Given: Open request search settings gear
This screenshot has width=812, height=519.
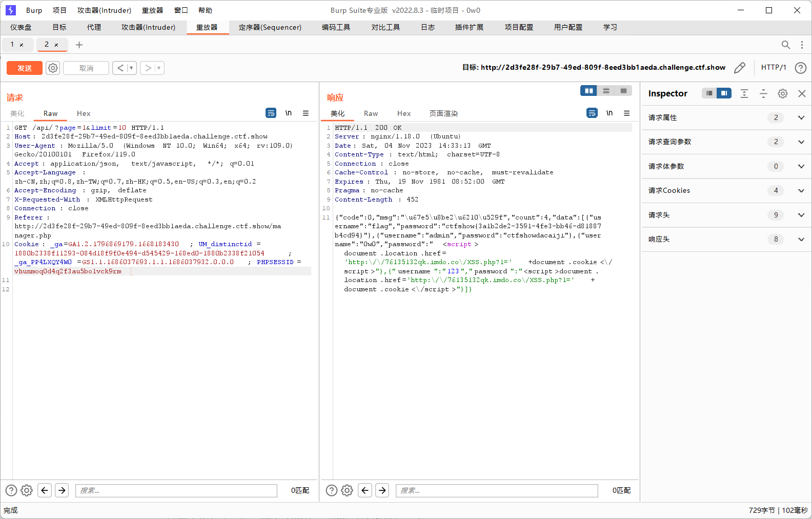Looking at the screenshot, I should 27,490.
